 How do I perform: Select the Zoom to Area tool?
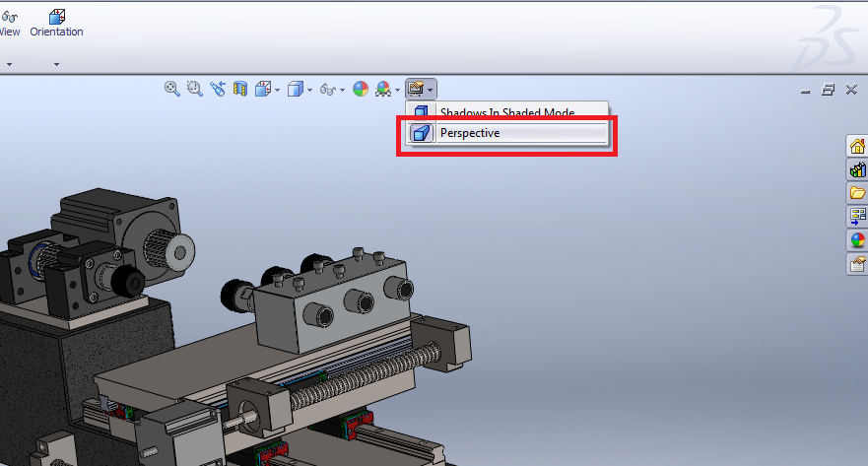[x=194, y=89]
